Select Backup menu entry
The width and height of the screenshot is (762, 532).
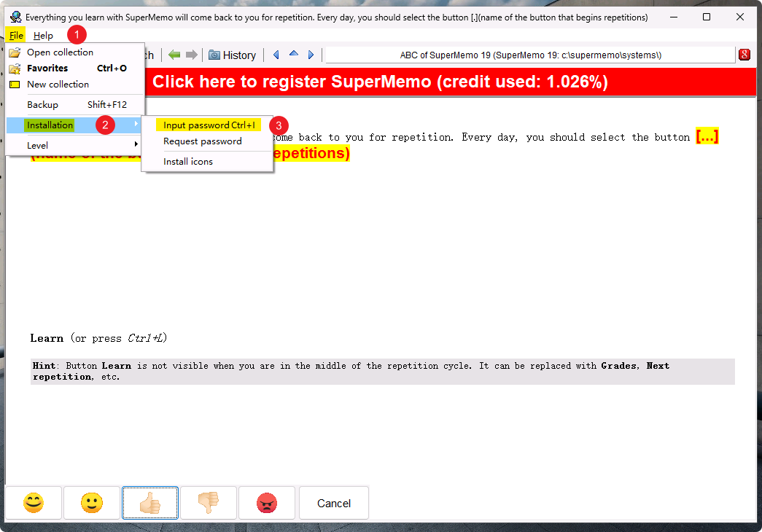click(75, 104)
